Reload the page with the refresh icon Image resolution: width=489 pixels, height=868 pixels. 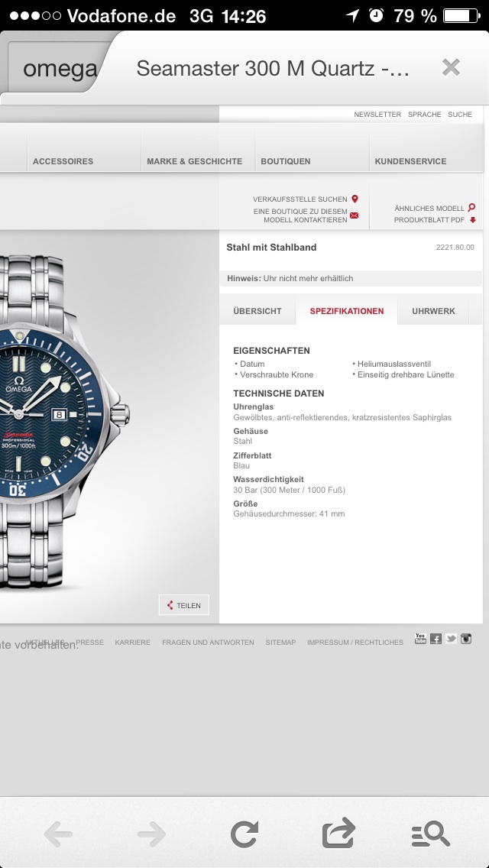[x=244, y=834]
